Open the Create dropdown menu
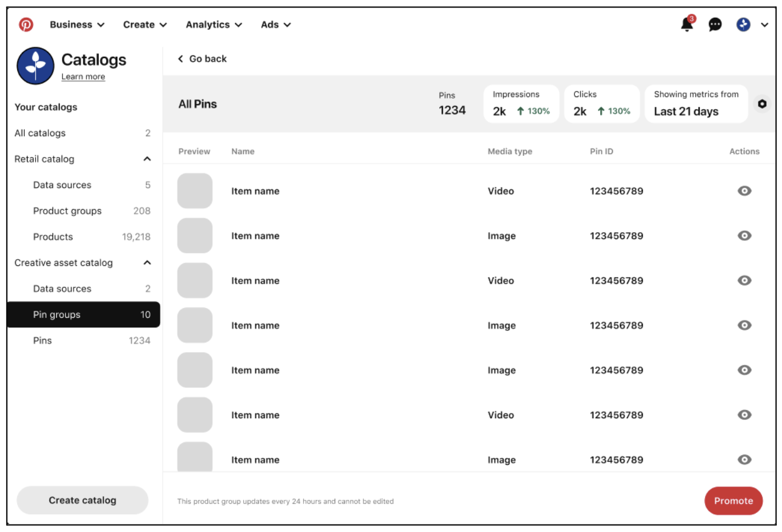782x532 pixels. [145, 25]
